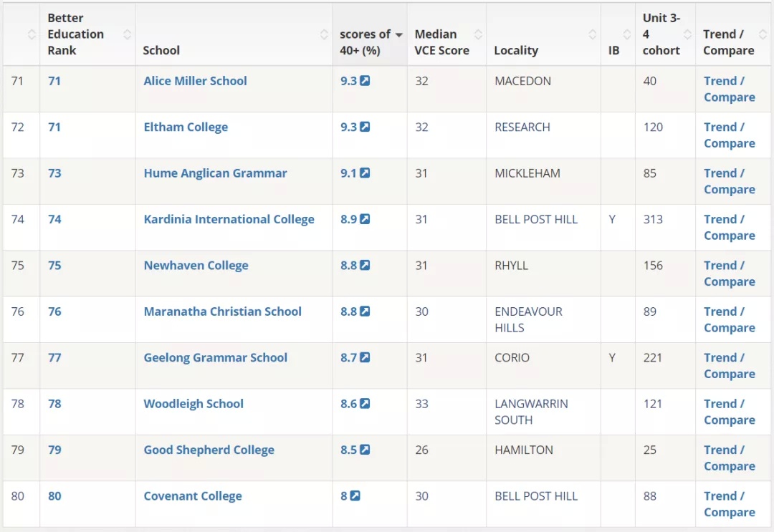Click rank 75 link for Newhaven College
Screen dimensions: 774x532
tap(54, 265)
